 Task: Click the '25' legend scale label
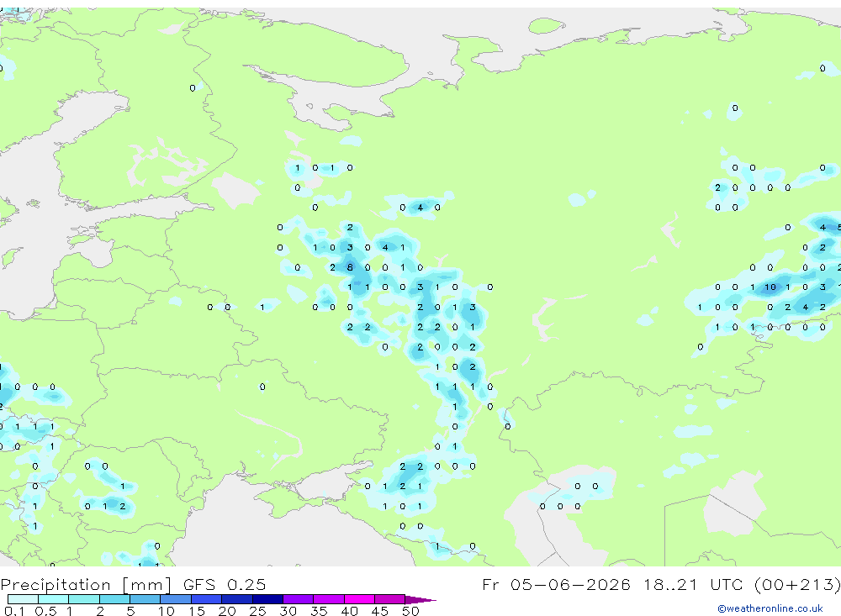tap(257, 611)
